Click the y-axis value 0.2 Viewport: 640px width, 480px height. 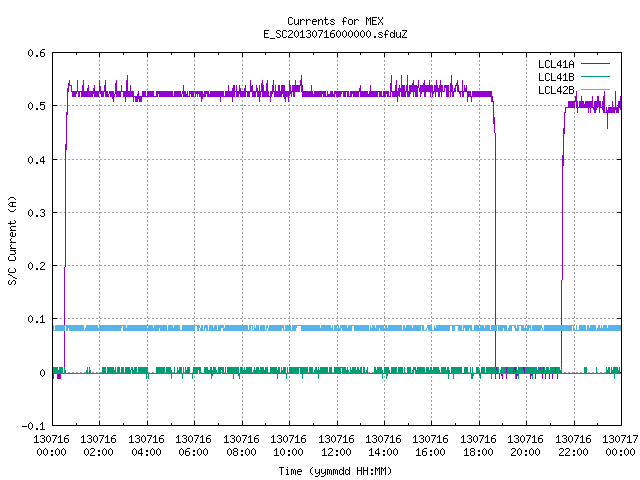pyautogui.click(x=36, y=266)
